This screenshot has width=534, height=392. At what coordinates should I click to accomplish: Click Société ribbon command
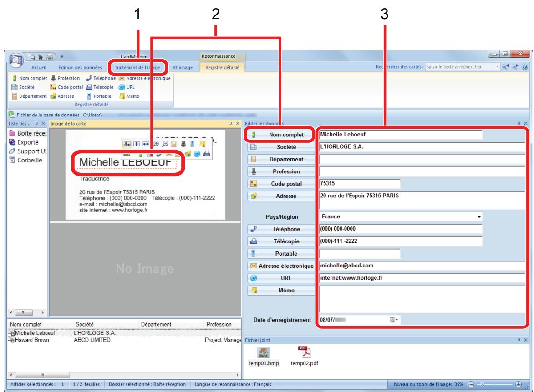pyautogui.click(x=23, y=87)
